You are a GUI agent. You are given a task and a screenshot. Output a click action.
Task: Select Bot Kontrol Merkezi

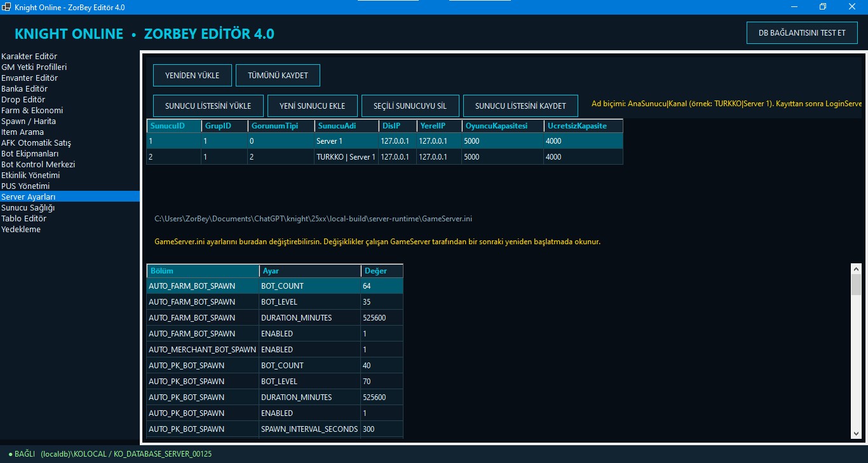coord(70,165)
